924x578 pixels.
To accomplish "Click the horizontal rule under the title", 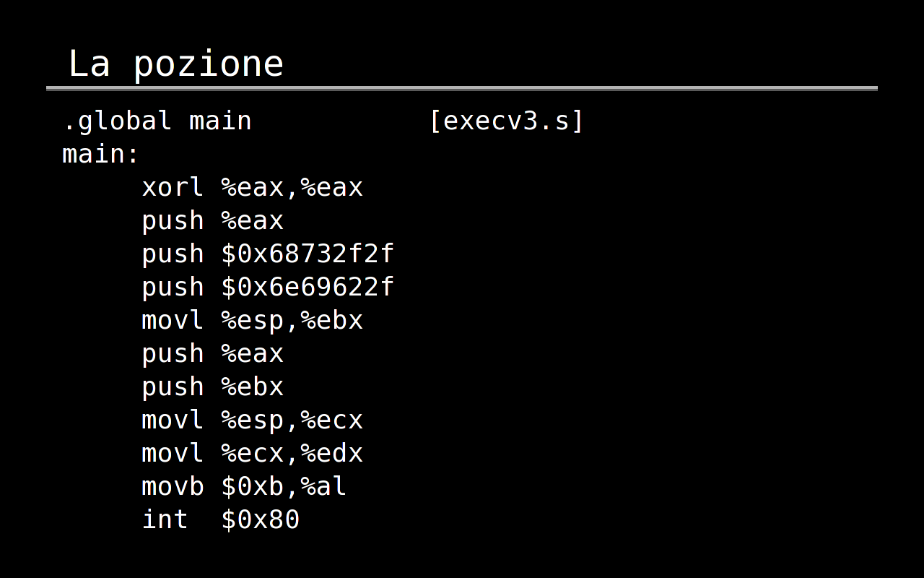I will pyautogui.click(x=462, y=88).
